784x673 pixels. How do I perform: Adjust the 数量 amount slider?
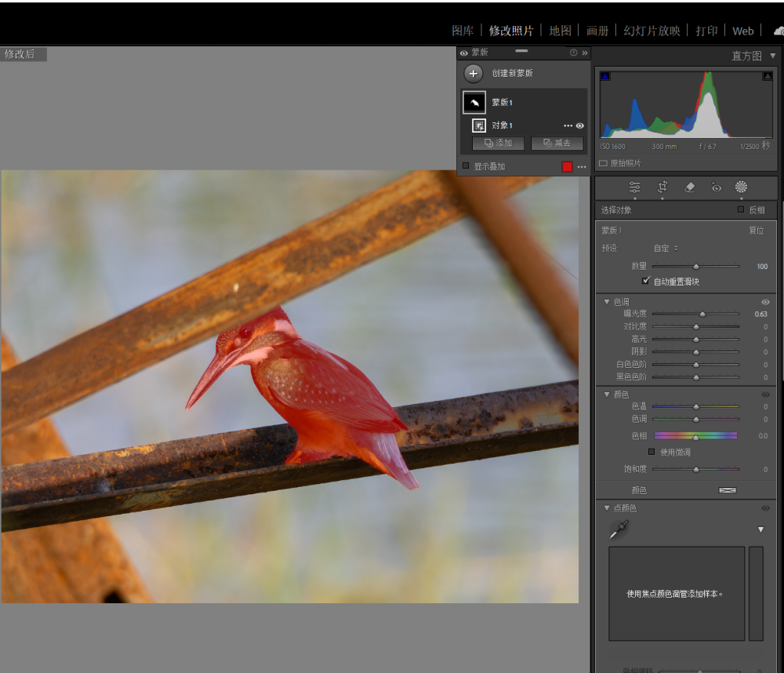coord(695,266)
